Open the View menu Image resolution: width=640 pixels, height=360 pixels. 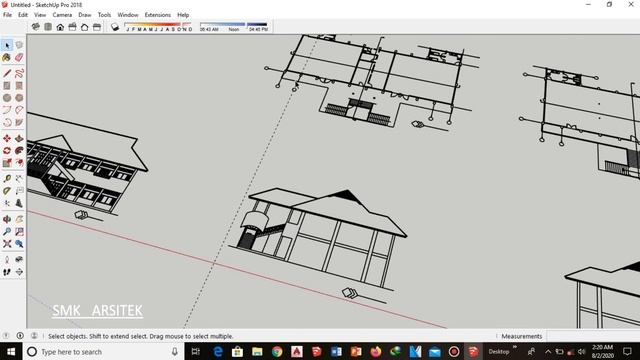click(40, 15)
